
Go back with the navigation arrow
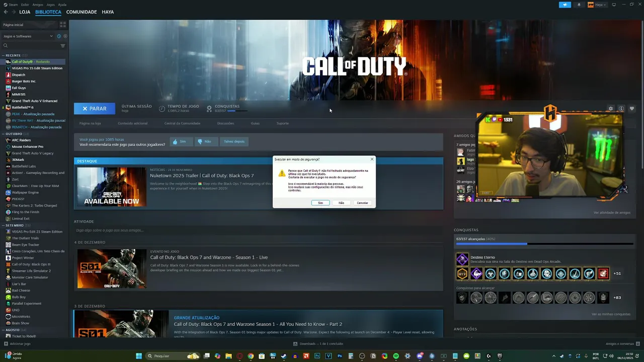(x=6, y=12)
